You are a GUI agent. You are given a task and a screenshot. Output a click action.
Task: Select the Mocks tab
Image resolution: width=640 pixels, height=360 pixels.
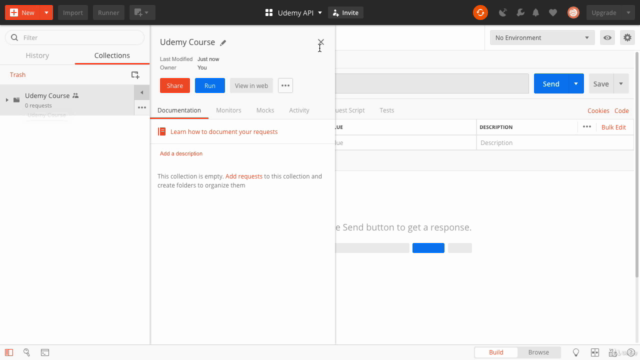(x=265, y=110)
